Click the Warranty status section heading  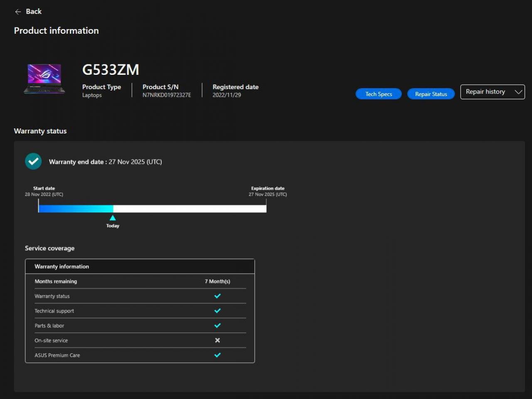tap(40, 131)
